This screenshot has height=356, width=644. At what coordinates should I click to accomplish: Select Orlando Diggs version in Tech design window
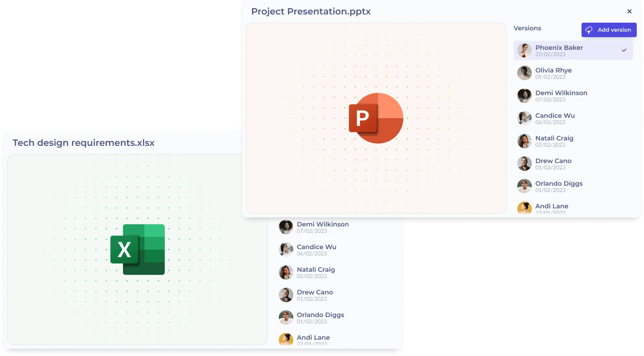coord(335,318)
